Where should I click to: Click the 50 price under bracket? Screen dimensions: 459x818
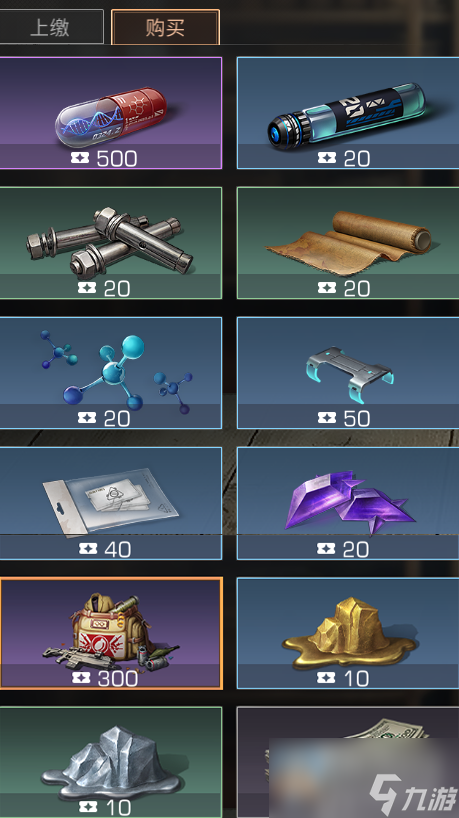tap(357, 418)
